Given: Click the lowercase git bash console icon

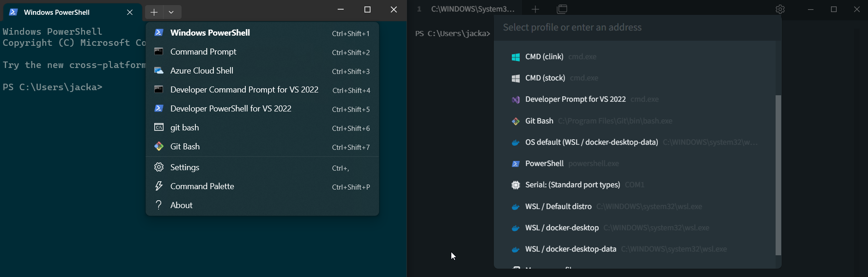Looking at the screenshot, I should coord(159,127).
